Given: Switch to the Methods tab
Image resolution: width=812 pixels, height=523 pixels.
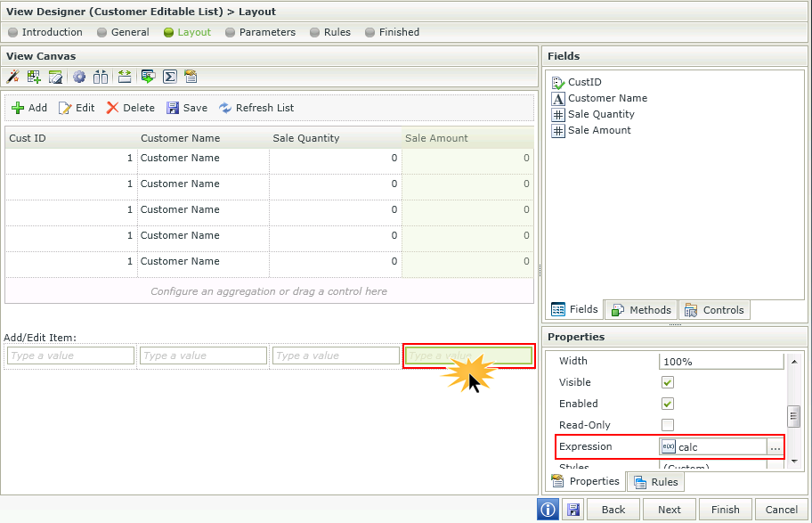Looking at the screenshot, I should point(641,310).
